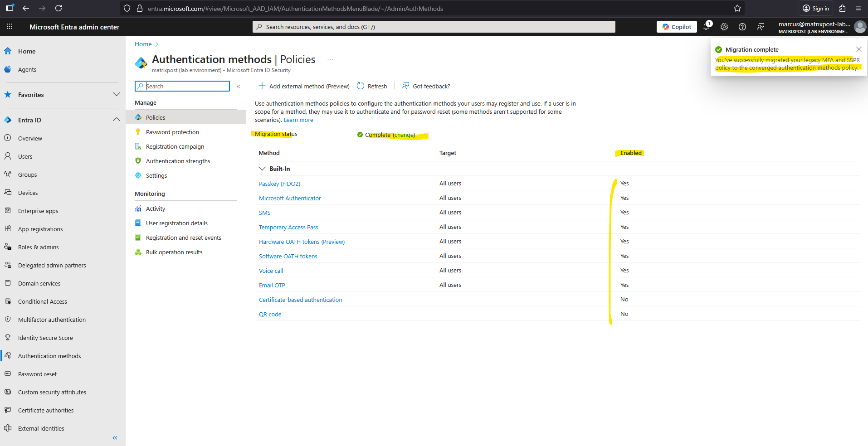Open Password protection in Manage menu

(x=172, y=132)
